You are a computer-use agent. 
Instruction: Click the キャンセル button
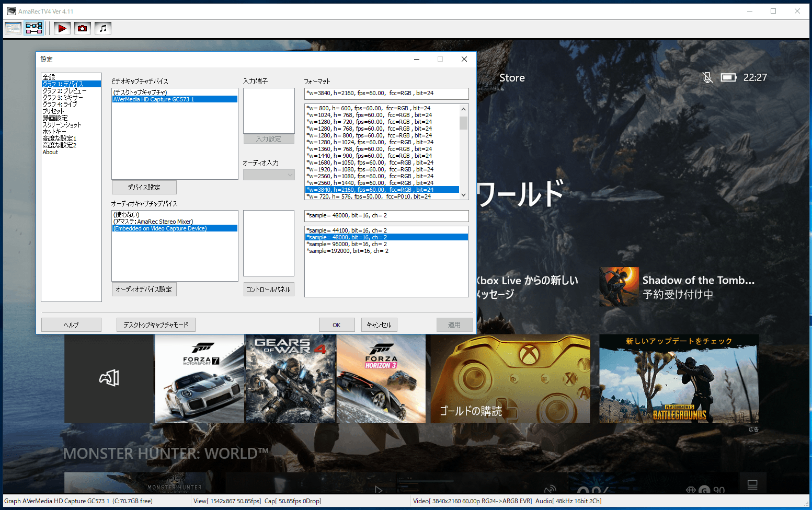pyautogui.click(x=379, y=324)
